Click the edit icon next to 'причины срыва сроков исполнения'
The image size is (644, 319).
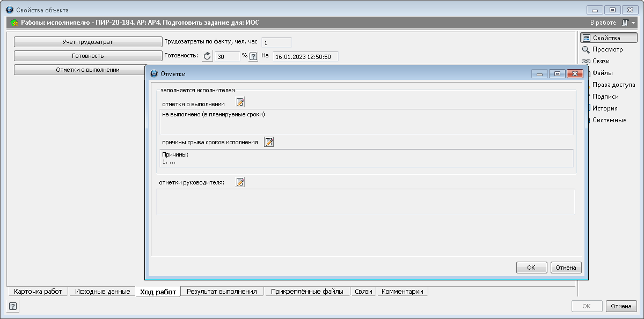click(269, 142)
